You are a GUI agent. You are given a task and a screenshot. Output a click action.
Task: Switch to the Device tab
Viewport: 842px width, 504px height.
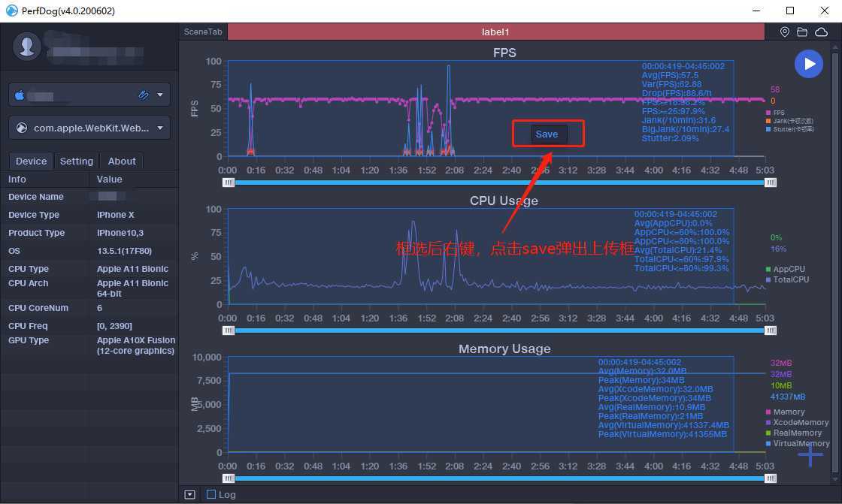click(31, 161)
